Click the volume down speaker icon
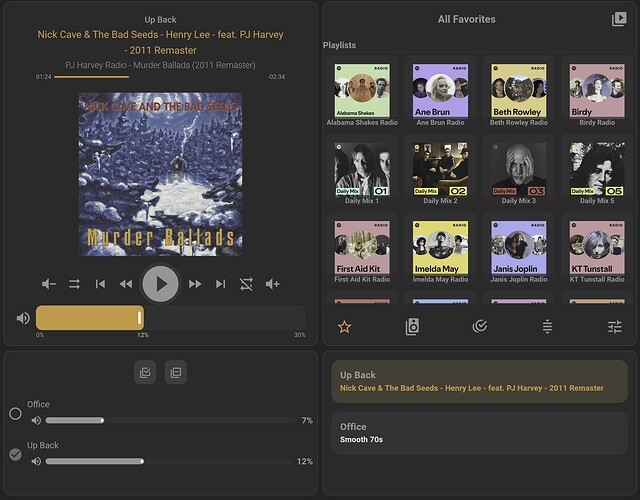Screen dimensions: 640x500 pyautogui.click(x=49, y=284)
